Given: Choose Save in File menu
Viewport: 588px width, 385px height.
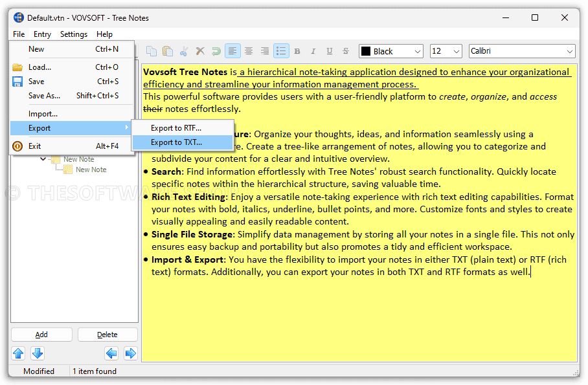Looking at the screenshot, I should (72, 82).
